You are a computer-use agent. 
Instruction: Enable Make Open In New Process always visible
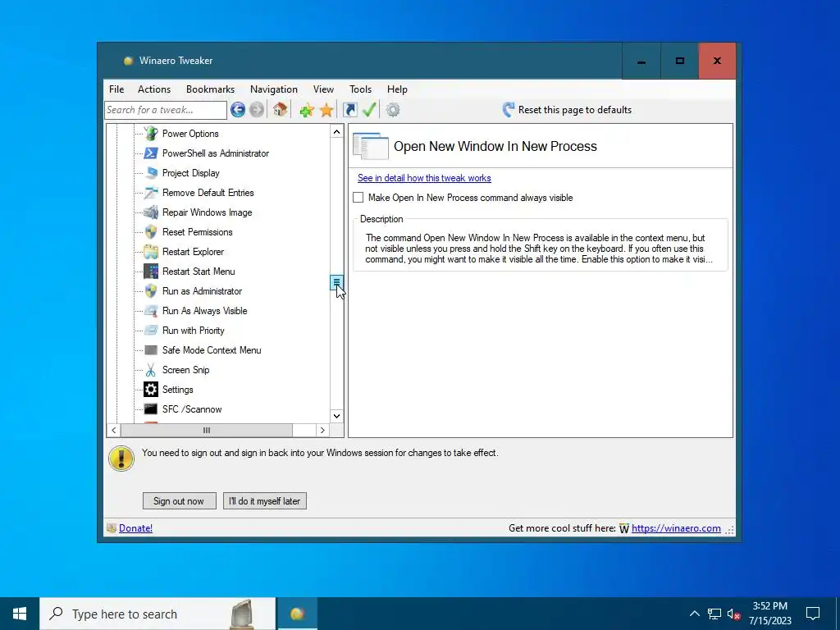point(358,198)
